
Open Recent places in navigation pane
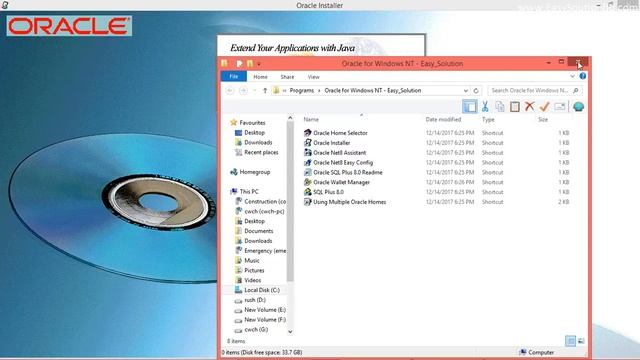[x=257, y=152]
